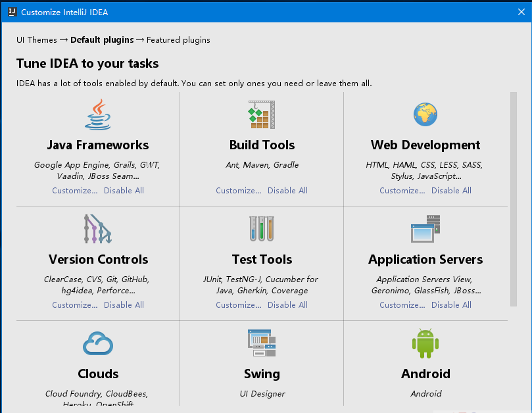Open Customize for Application Servers
Viewport: 532px width, 413px height.
click(x=402, y=304)
